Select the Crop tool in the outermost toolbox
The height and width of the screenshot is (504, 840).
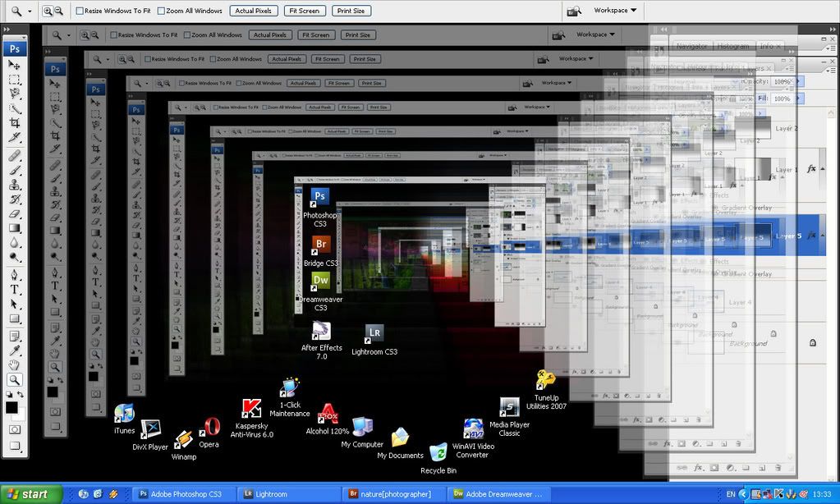tap(14, 123)
